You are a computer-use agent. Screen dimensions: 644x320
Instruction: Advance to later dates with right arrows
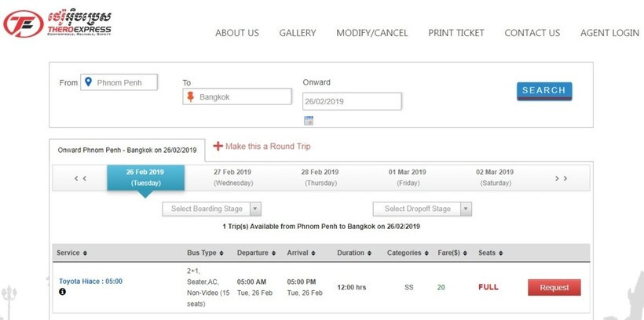[561, 178]
